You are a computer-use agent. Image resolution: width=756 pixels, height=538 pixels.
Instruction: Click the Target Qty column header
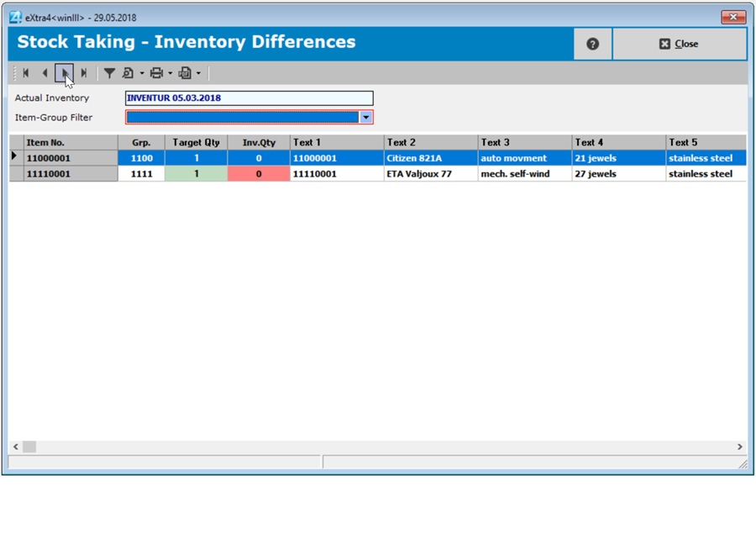point(196,142)
